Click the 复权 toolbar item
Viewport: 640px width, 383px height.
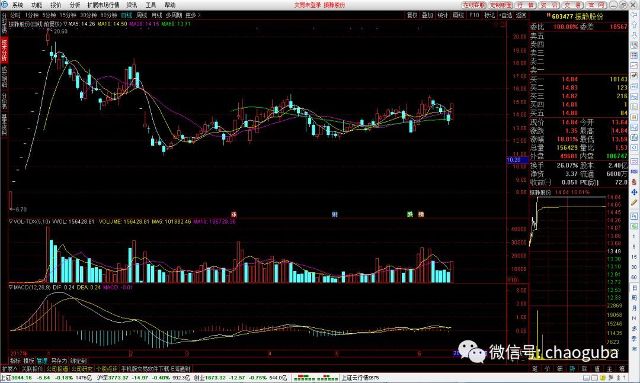(412, 15)
